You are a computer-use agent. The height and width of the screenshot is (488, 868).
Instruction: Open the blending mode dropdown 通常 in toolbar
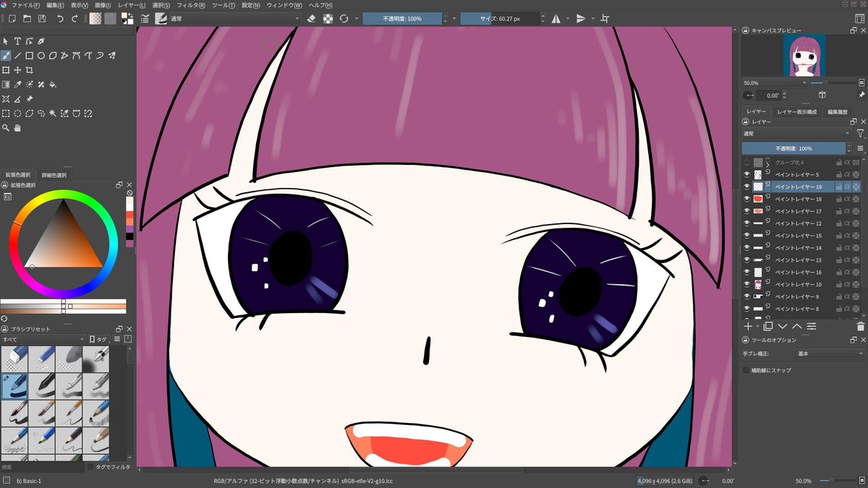[x=236, y=18]
